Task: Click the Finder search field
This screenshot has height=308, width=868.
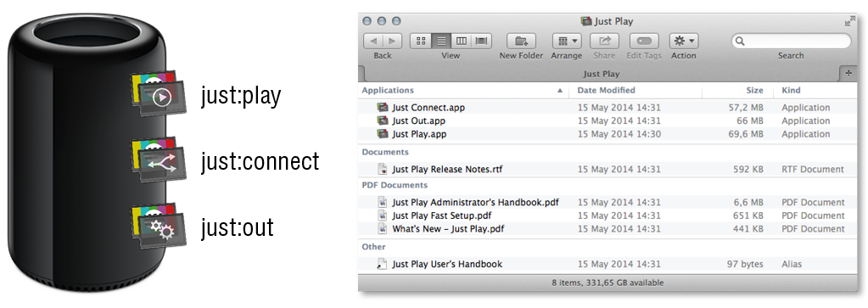Action: click(791, 41)
